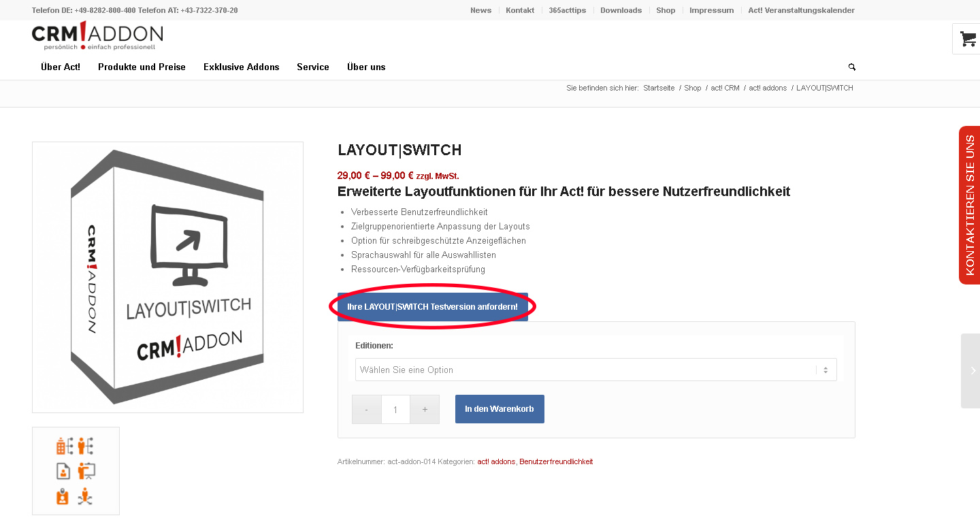The width and height of the screenshot is (980, 520).
Task: Open the main LAYOUT|SWITCH product box image
Action: [x=167, y=277]
